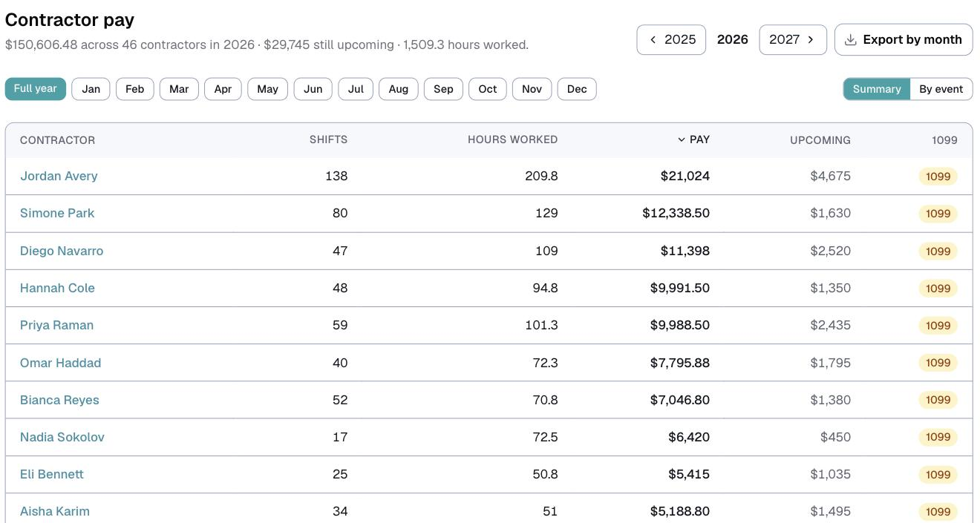The image size is (980, 523).
Task: Open Diego Navarro contractor link
Action: pyautogui.click(x=62, y=251)
